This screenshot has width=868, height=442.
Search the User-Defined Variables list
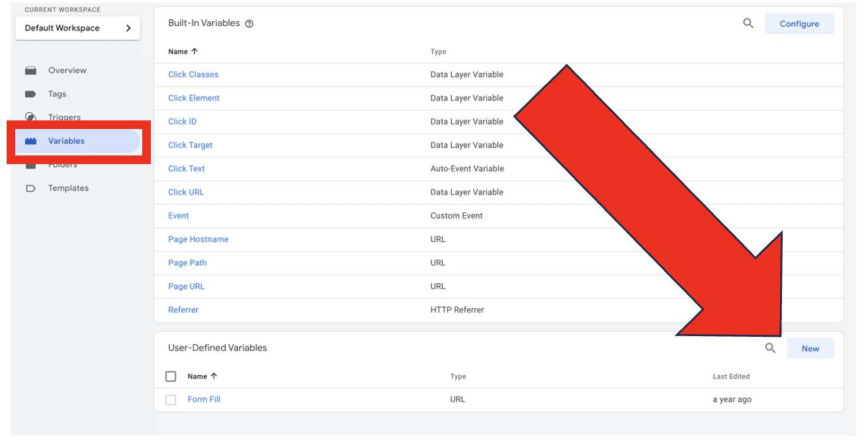click(770, 348)
